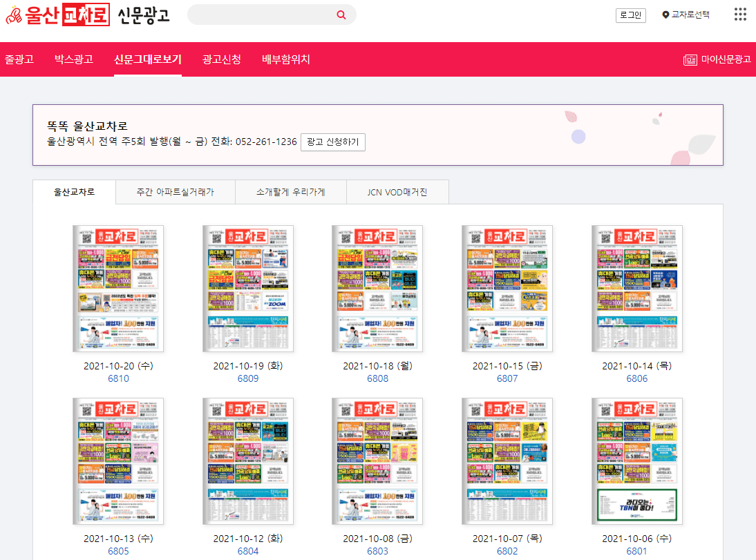The height and width of the screenshot is (560, 756).
Task: Switch to the 주간 아파트실거래가 tab
Action: 175,191
